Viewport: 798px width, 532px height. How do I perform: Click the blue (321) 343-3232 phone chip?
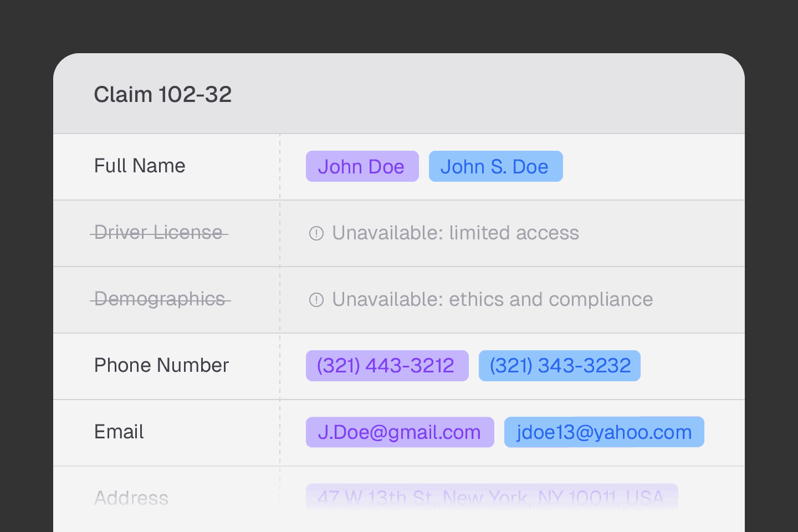(x=559, y=366)
